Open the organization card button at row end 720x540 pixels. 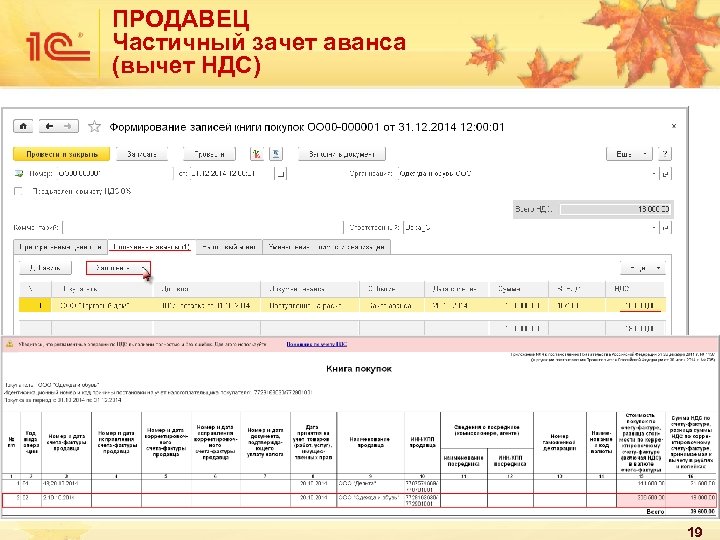point(665,174)
